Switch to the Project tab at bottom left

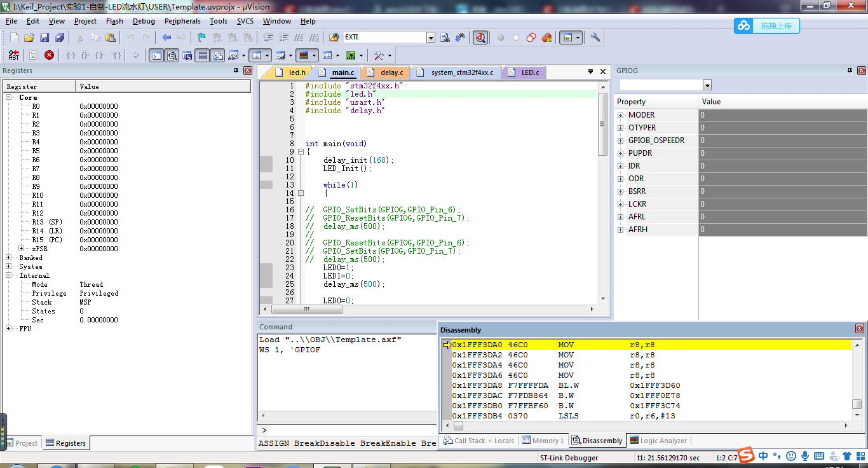[22, 443]
